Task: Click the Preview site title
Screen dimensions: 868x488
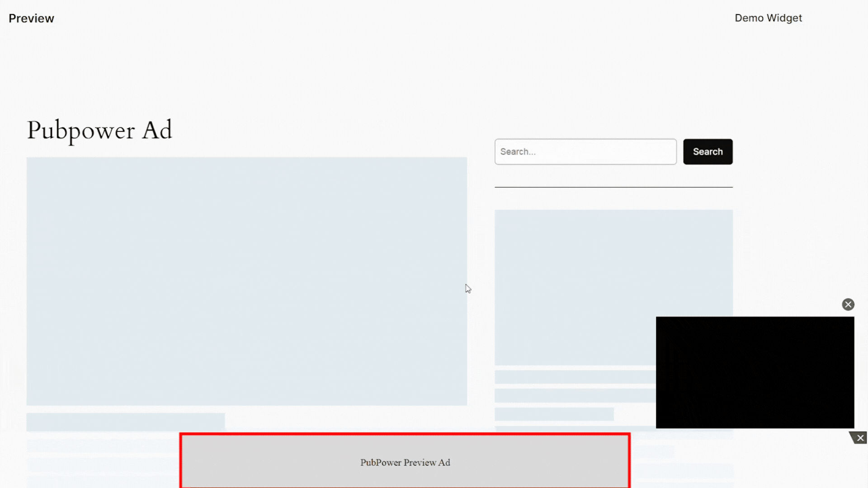Action: point(31,19)
